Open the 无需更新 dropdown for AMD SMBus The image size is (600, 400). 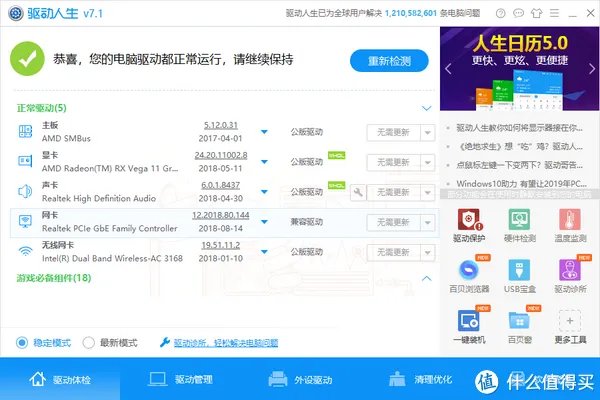tap(428, 133)
